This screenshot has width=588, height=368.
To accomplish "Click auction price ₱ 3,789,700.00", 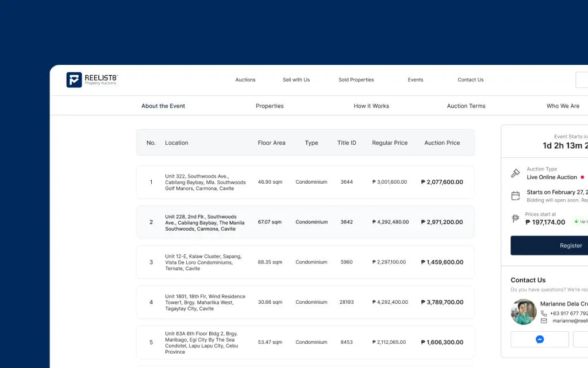I will 442,303.
